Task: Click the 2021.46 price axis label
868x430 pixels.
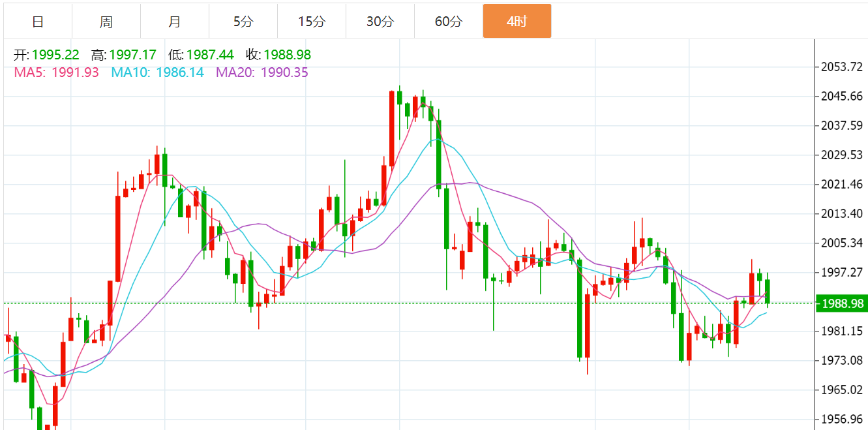Action: coord(842,184)
